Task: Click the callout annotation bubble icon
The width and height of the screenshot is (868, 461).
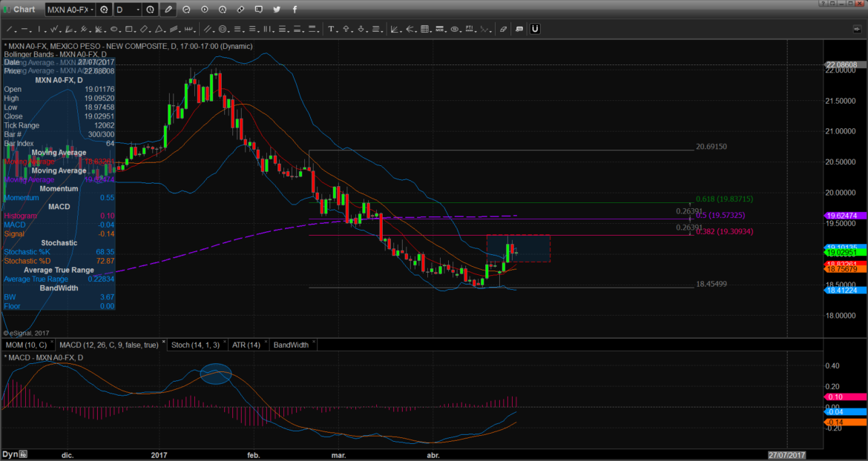Action: (519, 30)
